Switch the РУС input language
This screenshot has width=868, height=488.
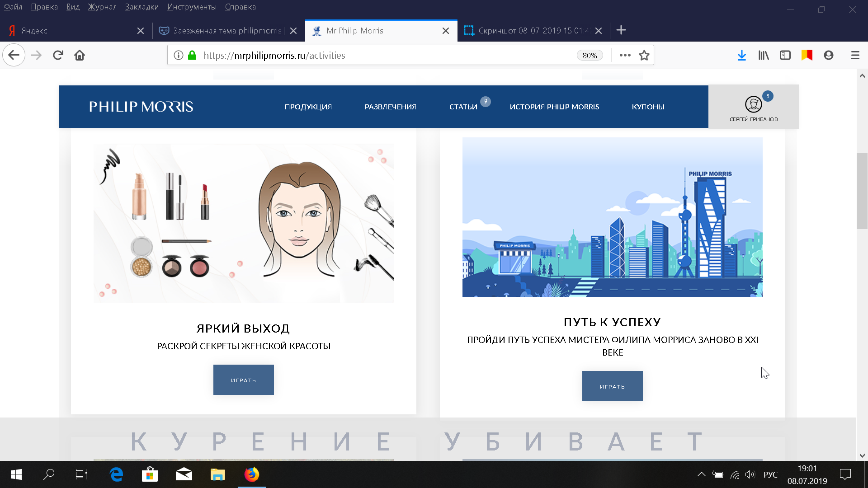pos(770,474)
